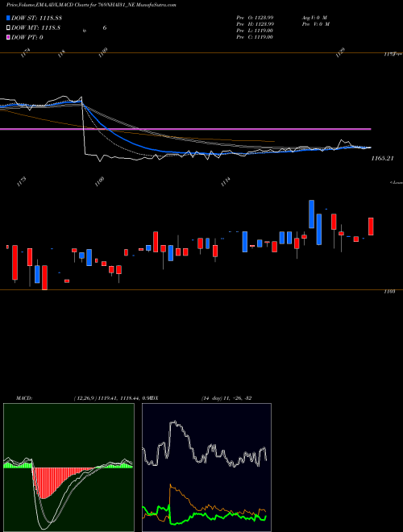Click the last red candlestick on the right
The height and width of the screenshot is (532, 403).
(371, 227)
